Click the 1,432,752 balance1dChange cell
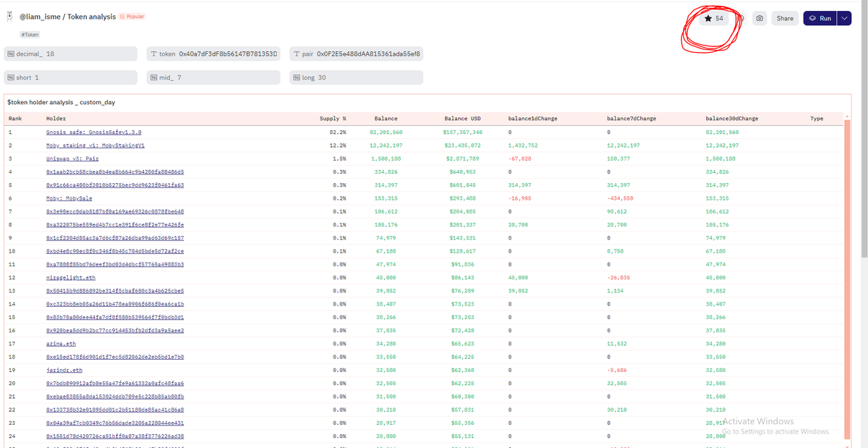This screenshot has height=448, width=868. (x=523, y=145)
